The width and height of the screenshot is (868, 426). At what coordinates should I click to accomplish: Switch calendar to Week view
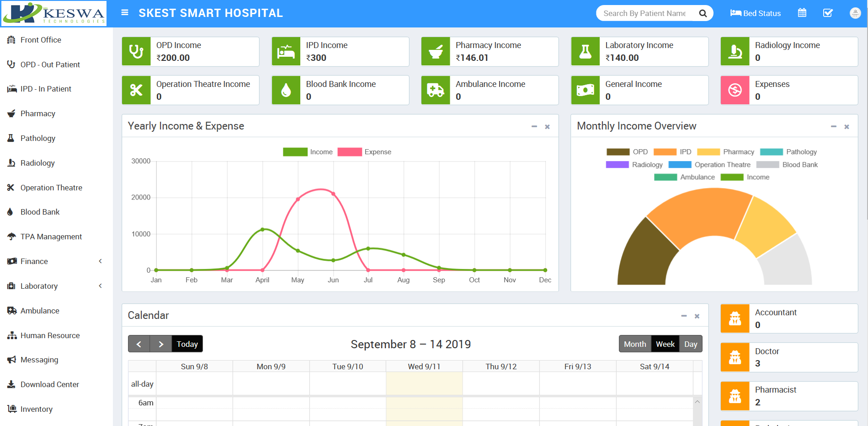[665, 344]
